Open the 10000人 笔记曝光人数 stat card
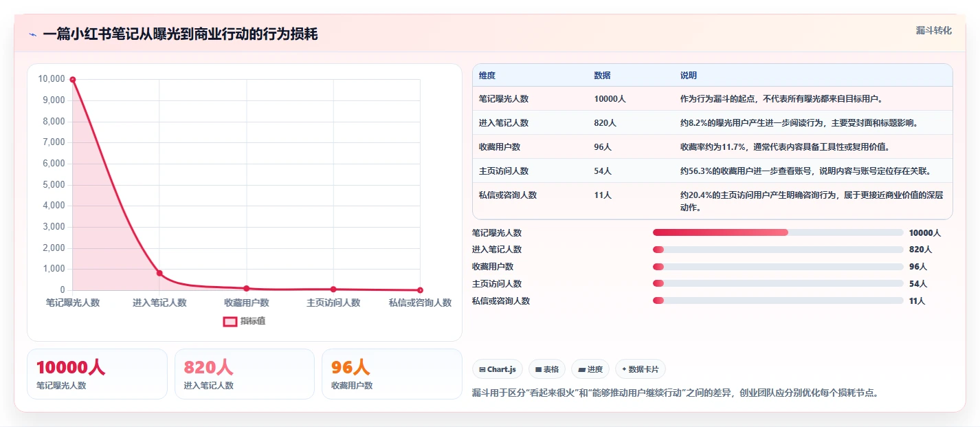 [97, 374]
